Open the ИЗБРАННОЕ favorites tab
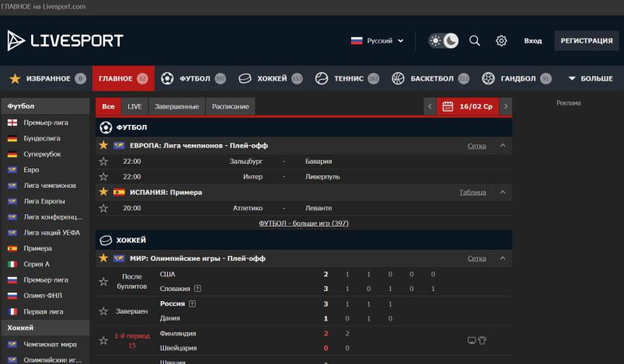Screen dimensions: 624x364 [47, 78]
